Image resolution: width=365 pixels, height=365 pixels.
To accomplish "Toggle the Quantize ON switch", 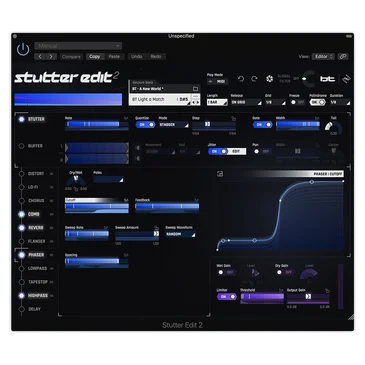I will [145, 125].
